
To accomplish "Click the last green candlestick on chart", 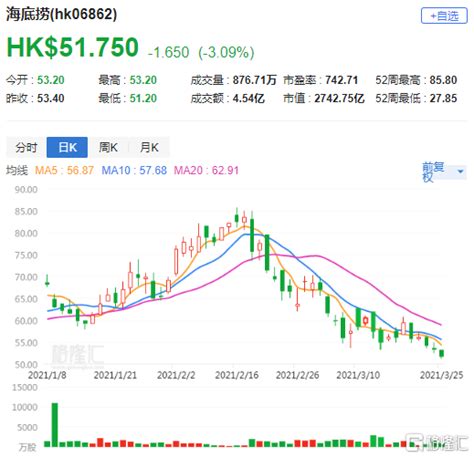I will pyautogui.click(x=442, y=353).
